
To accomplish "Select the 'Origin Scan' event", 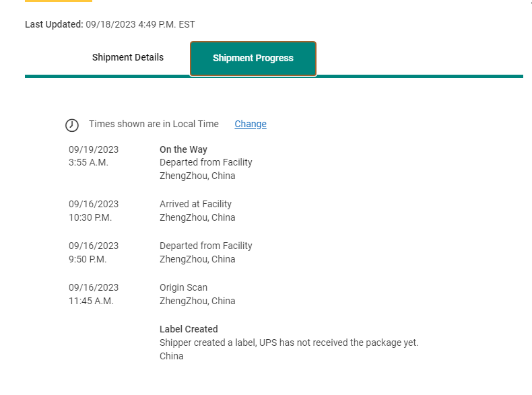I will (183, 287).
